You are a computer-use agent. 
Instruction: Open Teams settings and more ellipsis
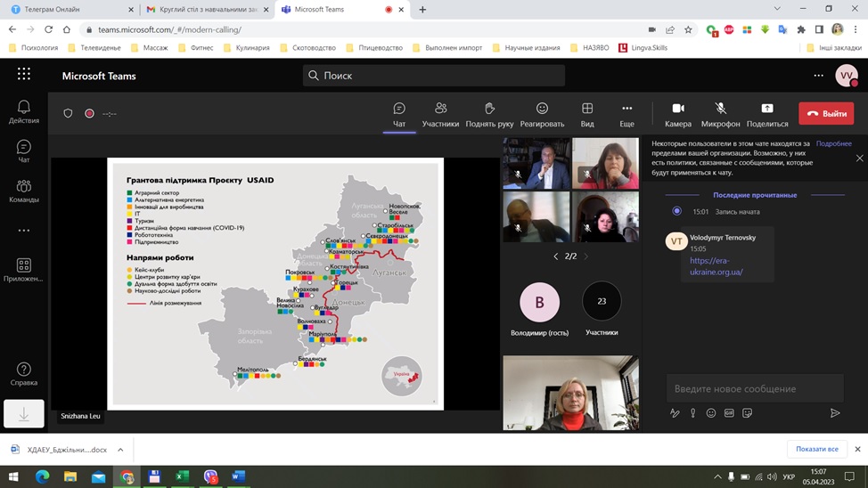click(818, 75)
